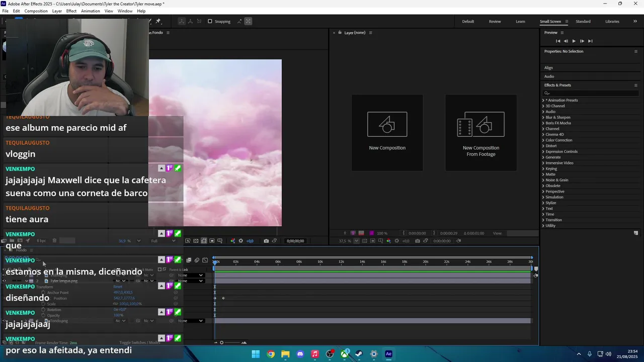Click the Set Out point bracket in Layer panel

434,233
